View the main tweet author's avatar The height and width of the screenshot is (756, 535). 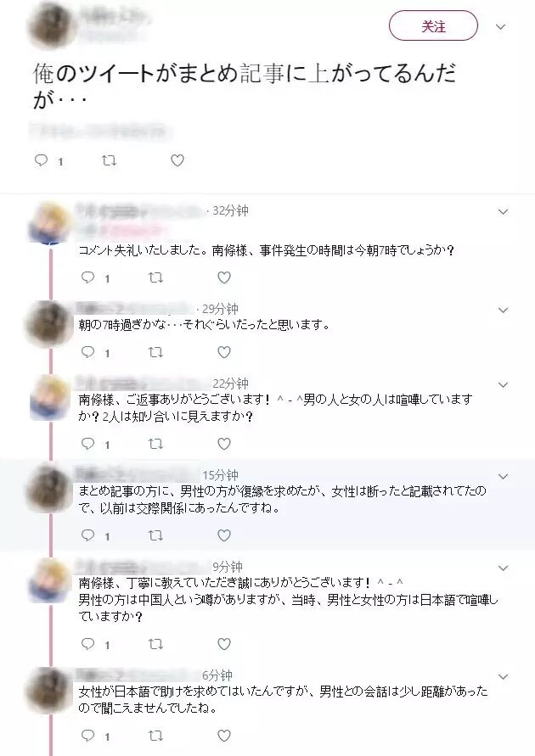coord(51,25)
